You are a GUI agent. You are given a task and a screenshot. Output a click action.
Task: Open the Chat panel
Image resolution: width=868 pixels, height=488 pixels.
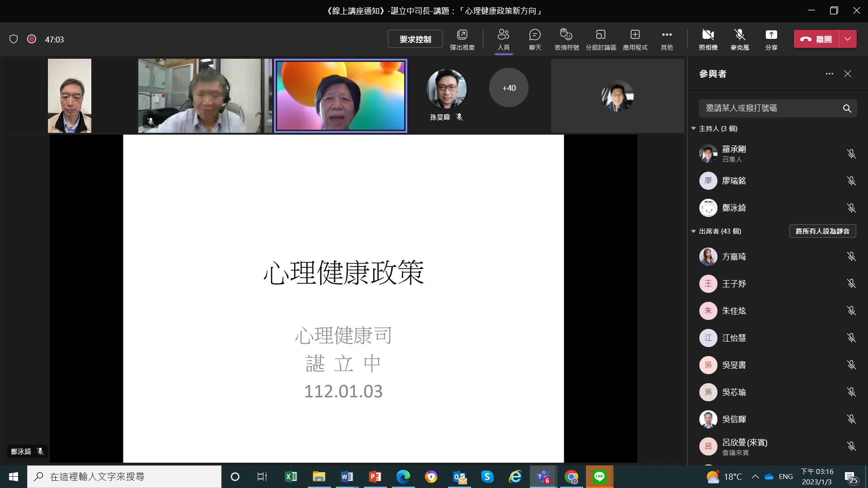pyautogui.click(x=535, y=39)
